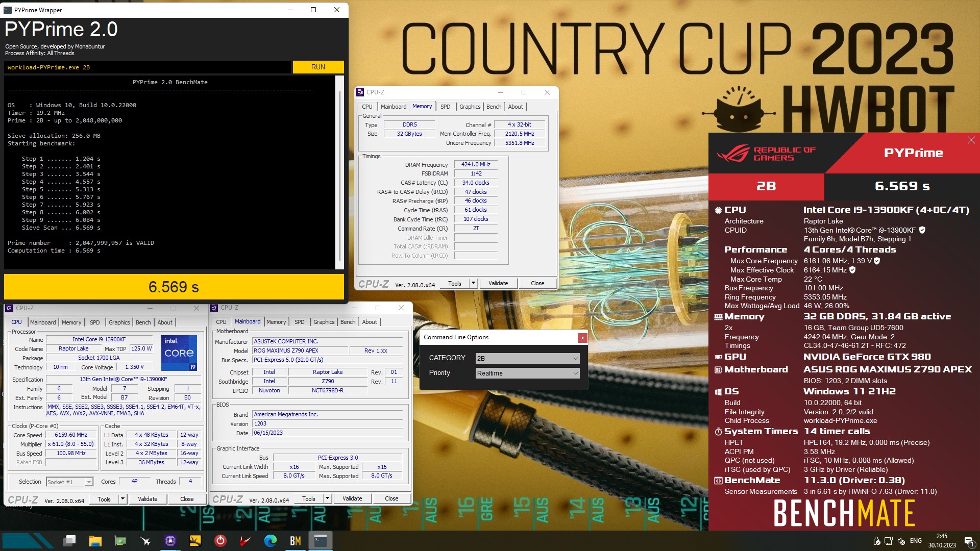Open the CATEGORY dropdown showing 2B
The height and width of the screenshot is (551, 980).
point(527,358)
